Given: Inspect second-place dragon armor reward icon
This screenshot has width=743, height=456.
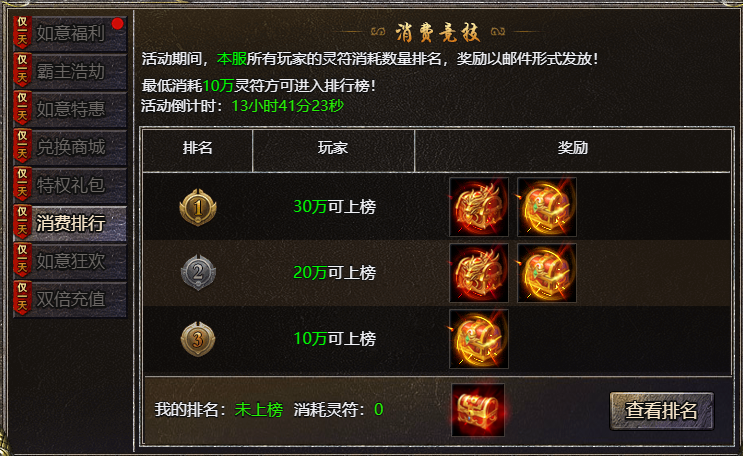Looking at the screenshot, I should 479,273.
